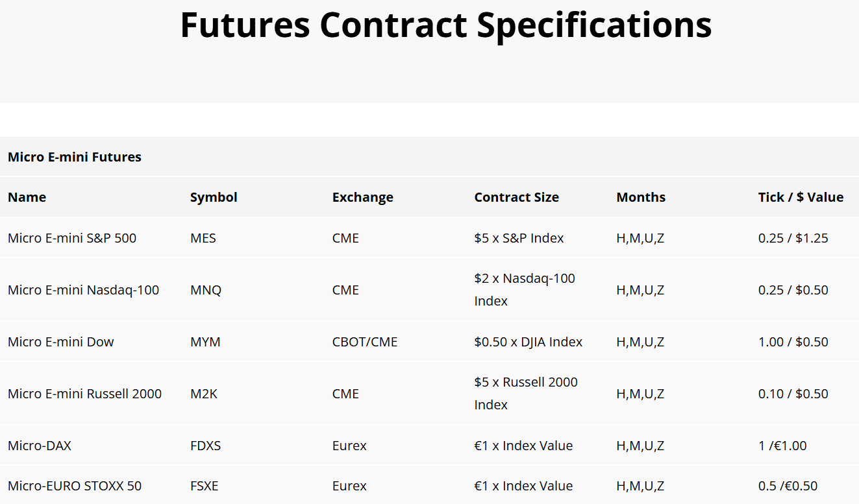859x504 pixels.
Task: Select the Micro-DAX row name
Action: point(40,446)
